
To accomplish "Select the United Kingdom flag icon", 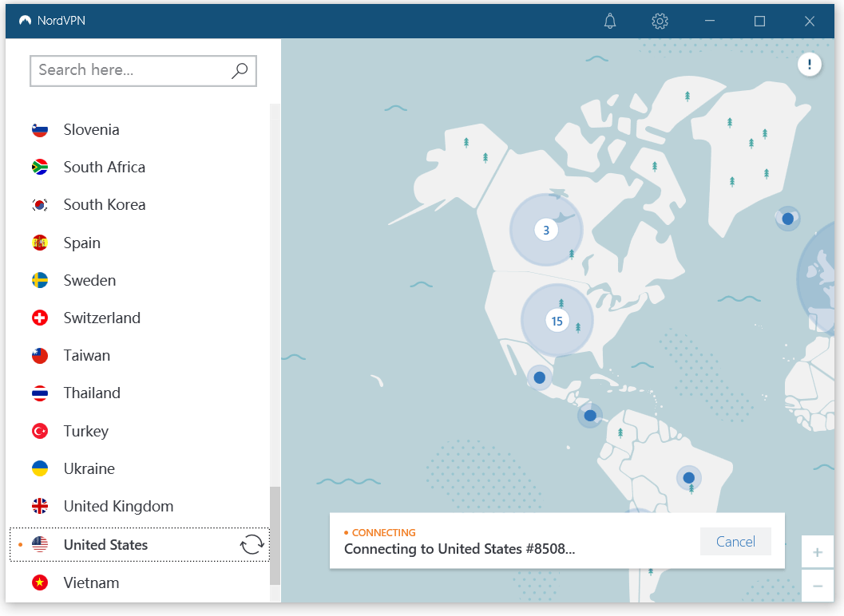I will click(x=40, y=506).
